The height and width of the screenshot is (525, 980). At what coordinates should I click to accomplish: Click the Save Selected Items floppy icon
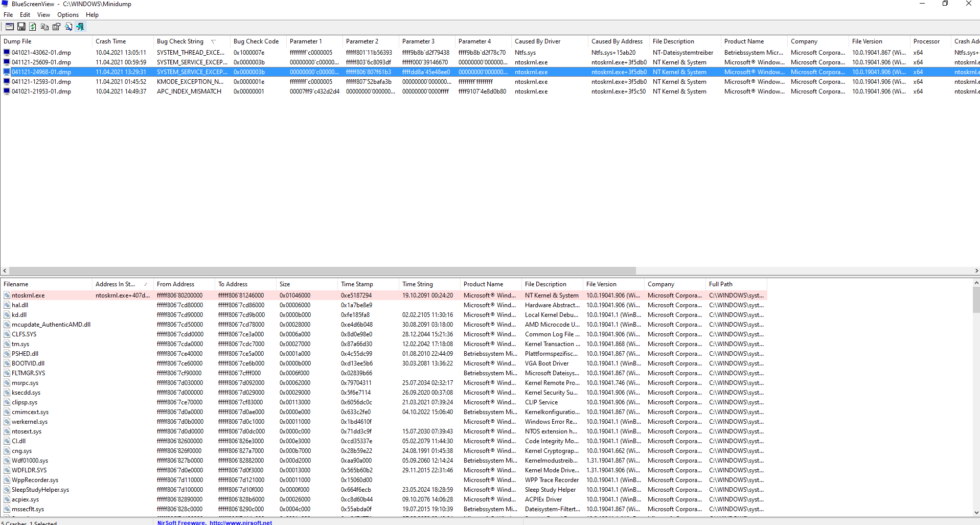(x=21, y=27)
